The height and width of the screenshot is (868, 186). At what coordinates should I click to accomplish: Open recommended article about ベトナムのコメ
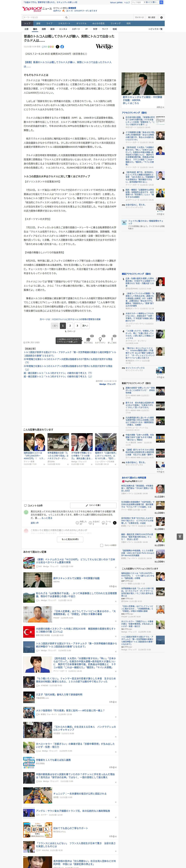(x=76, y=561)
